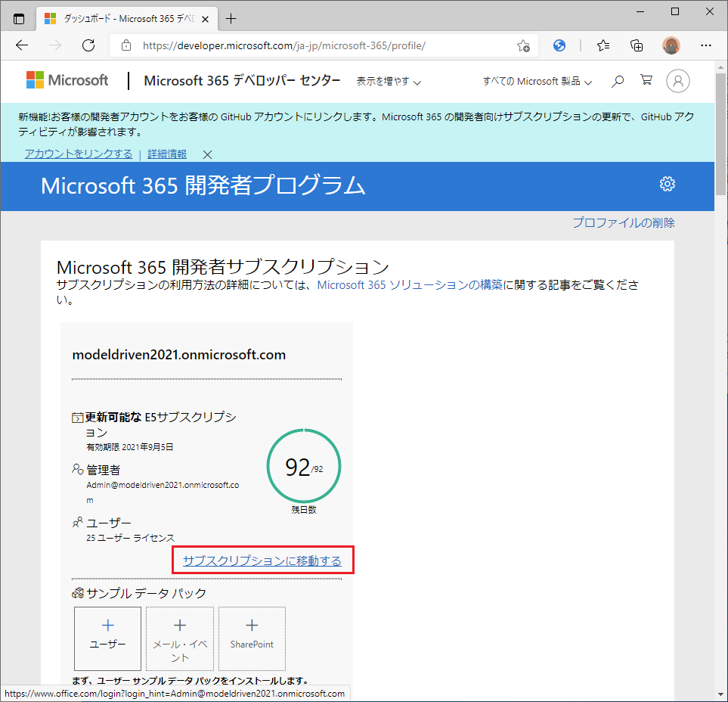The image size is (728, 702).
Task: Open Edge settings and more menu
Action: click(706, 45)
